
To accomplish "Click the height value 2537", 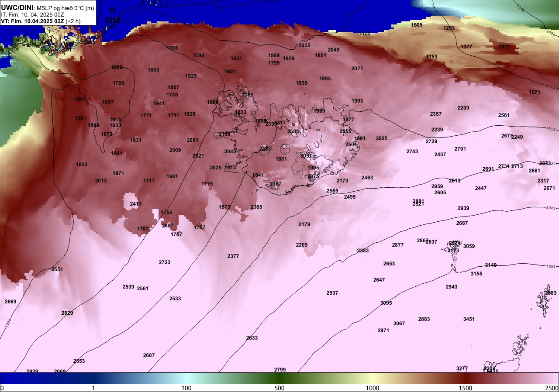I will pos(332,293).
